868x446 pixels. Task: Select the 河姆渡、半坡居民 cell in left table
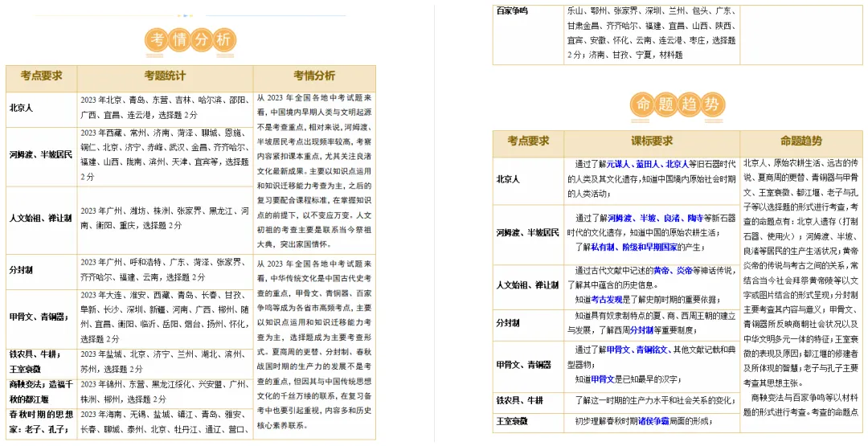pyautogui.click(x=41, y=155)
